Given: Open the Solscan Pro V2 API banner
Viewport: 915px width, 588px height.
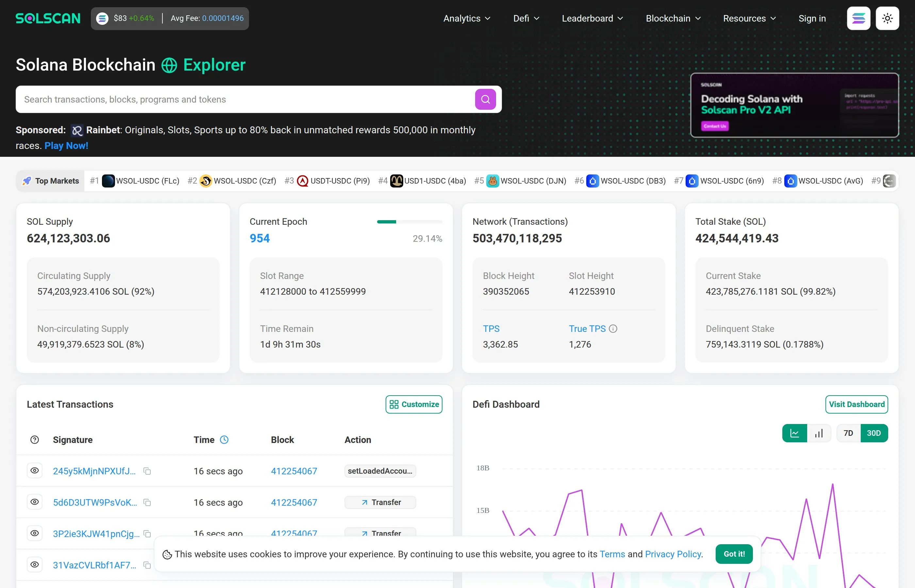Looking at the screenshot, I should 794,105.
